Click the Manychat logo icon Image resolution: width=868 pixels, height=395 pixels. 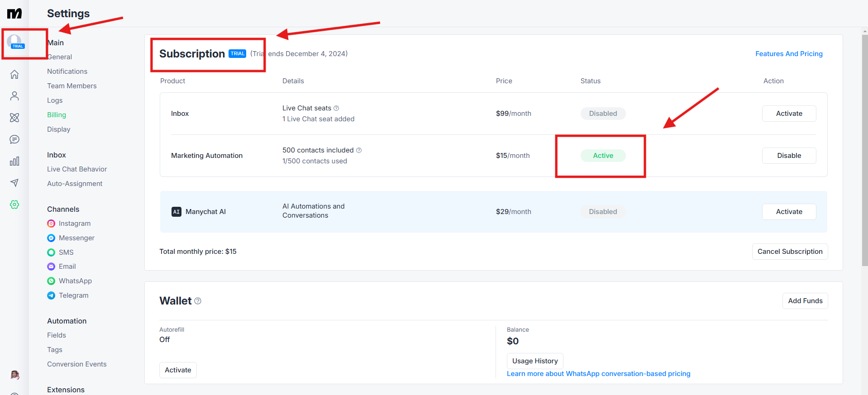pos(14,14)
